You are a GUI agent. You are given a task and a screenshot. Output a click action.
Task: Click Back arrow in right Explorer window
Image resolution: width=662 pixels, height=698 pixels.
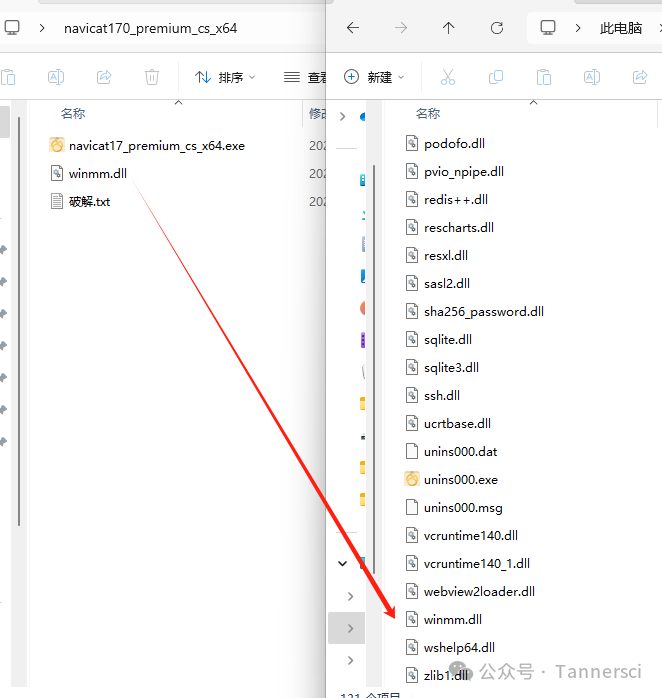tap(353, 28)
